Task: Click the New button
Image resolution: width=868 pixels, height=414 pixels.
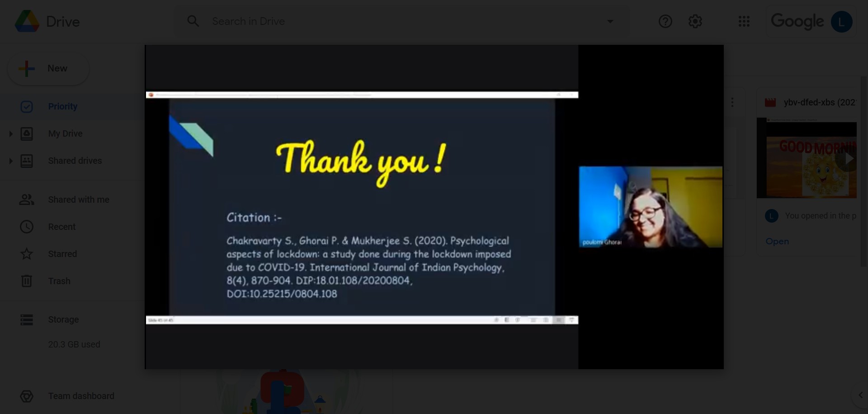Action: (48, 68)
